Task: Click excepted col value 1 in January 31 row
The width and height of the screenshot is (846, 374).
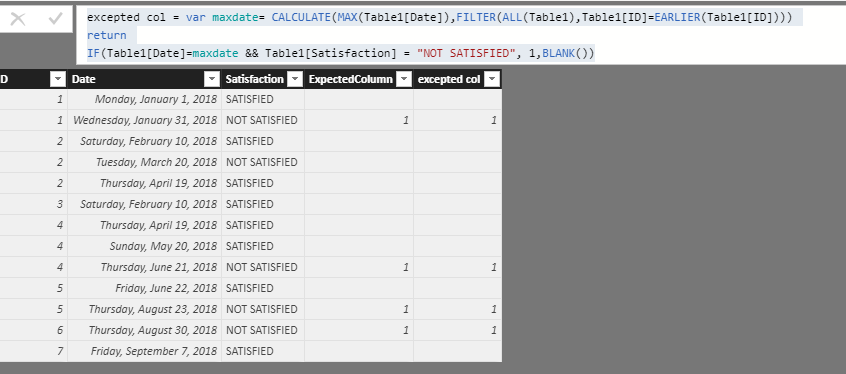Action: 494,120
